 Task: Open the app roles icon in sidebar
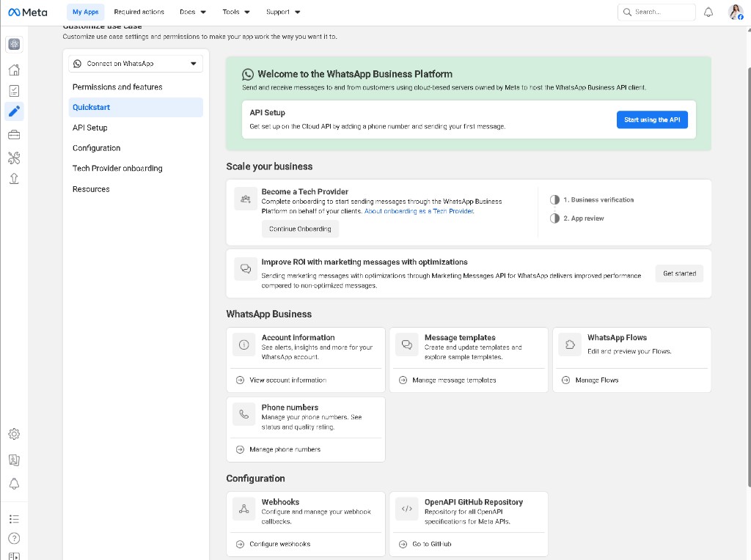(15, 460)
